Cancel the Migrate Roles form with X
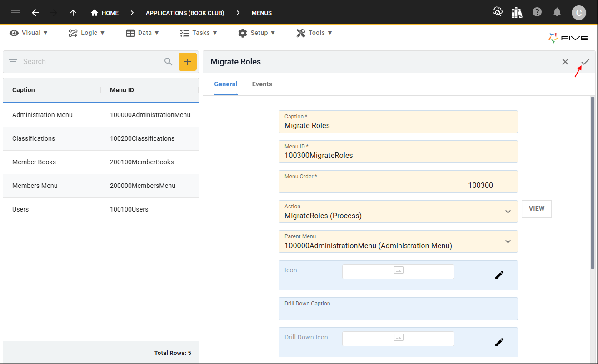598x364 pixels. point(565,62)
